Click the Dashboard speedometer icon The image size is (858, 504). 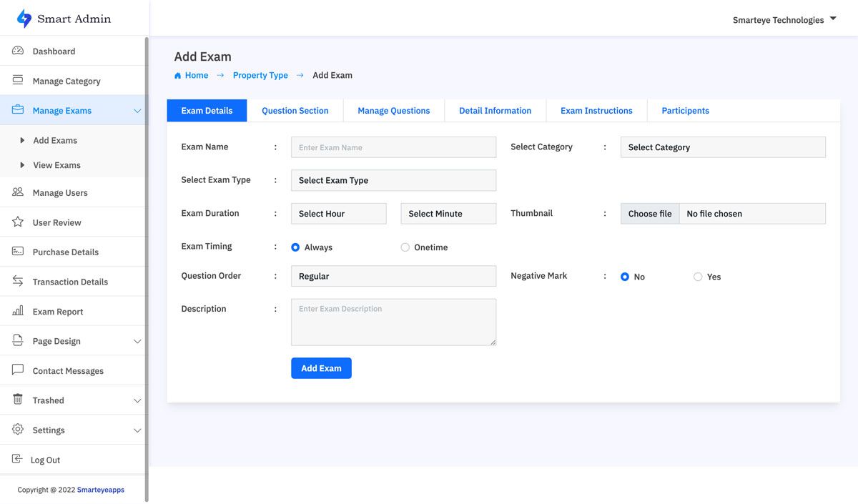[18, 51]
